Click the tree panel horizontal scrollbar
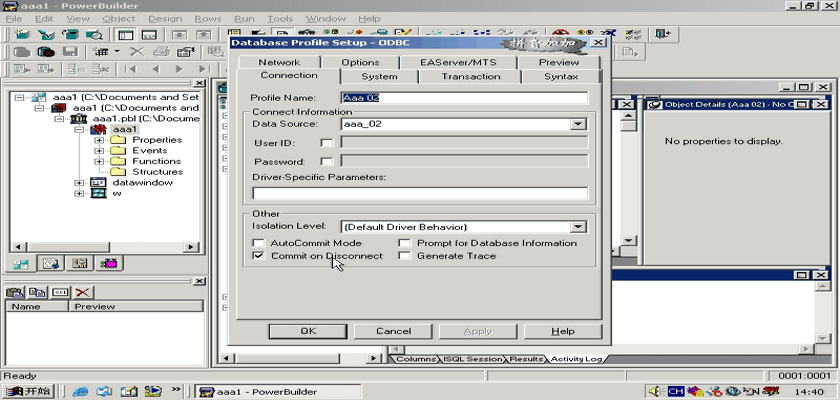 (105, 247)
